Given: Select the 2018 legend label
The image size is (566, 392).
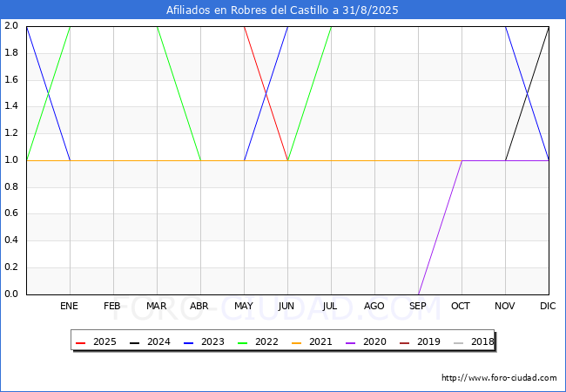Looking at the screenshot, I should [482, 341].
